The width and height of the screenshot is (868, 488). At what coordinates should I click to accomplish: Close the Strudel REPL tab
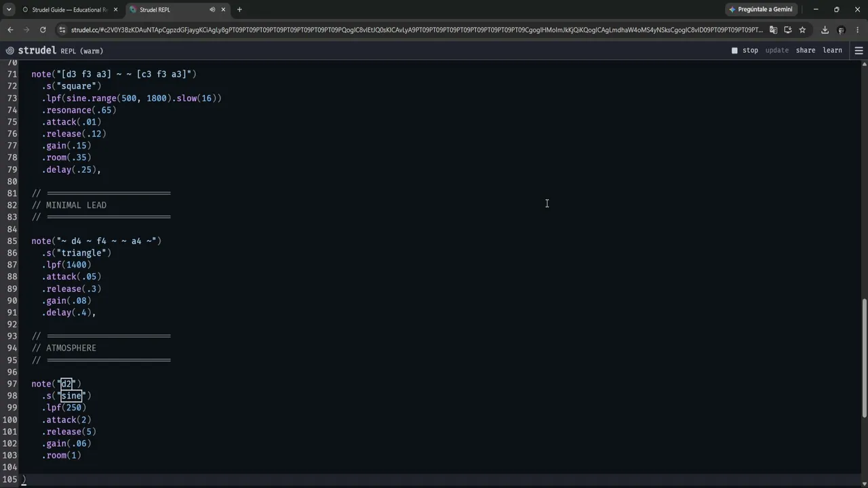pos(223,9)
